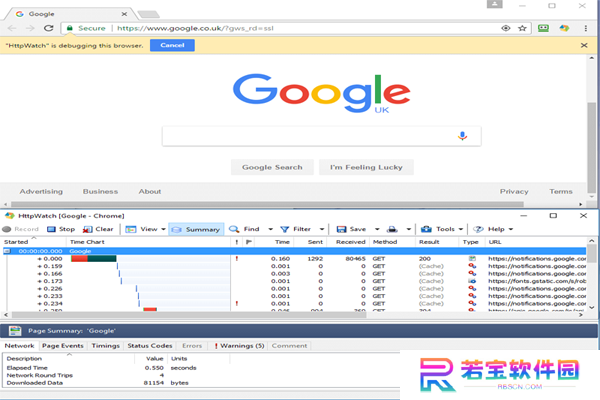This screenshot has height=400, width=600.
Task: Open the Advertising link
Action: pyautogui.click(x=41, y=191)
